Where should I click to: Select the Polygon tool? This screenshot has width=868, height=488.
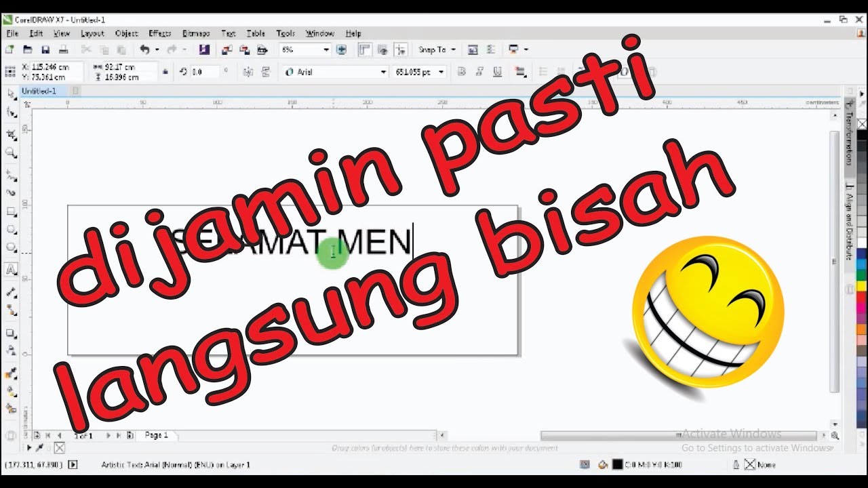click(12, 248)
